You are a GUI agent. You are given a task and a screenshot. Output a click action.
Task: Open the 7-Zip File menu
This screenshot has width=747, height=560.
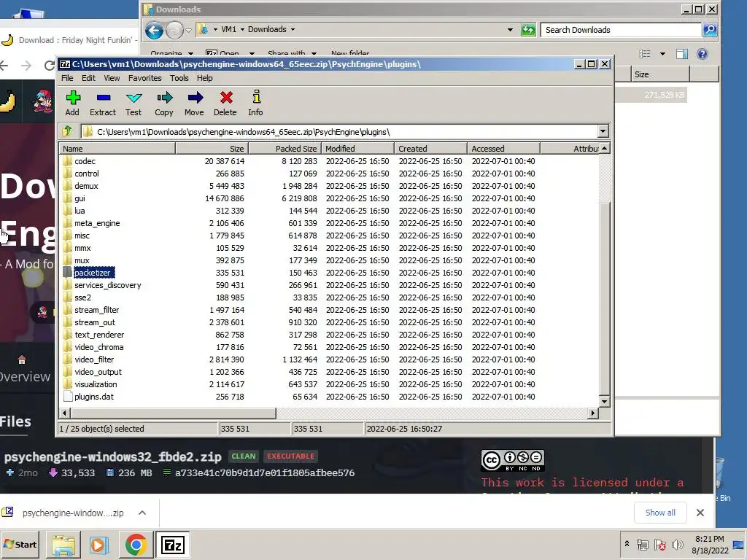[67, 78]
